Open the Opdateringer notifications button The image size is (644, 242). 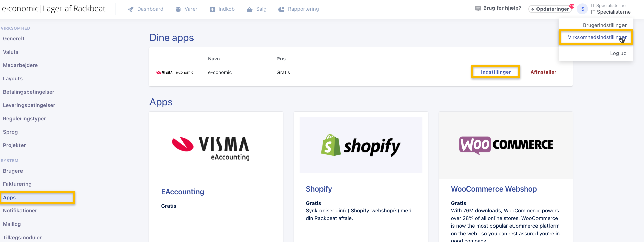[550, 9]
